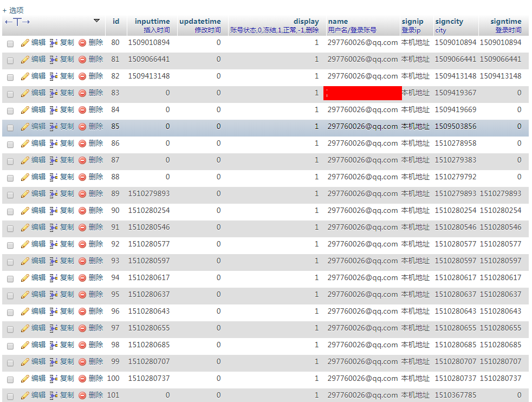Click signcity value 1509419367 in row 83

[456, 93]
